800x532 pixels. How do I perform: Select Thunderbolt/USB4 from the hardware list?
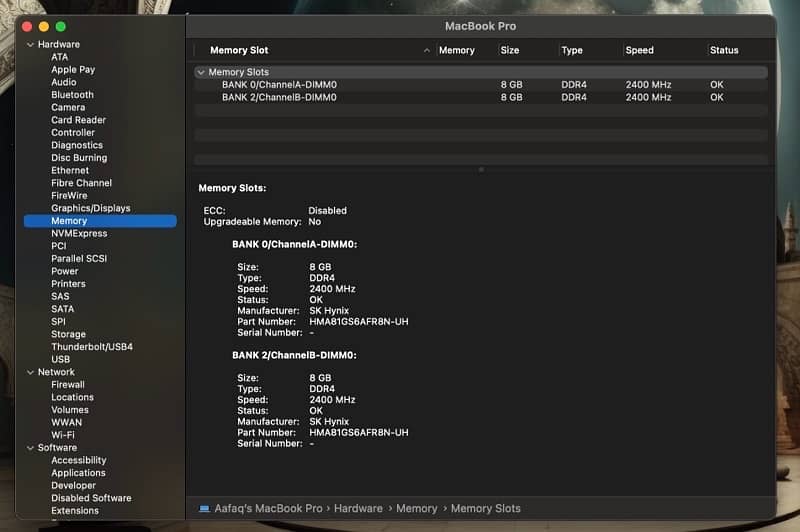click(x=91, y=347)
